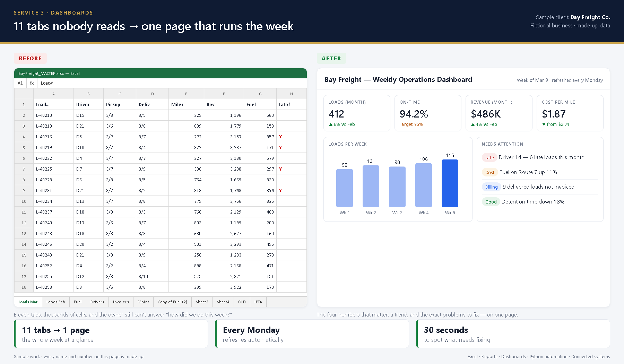Click the up triangle beside 6% vs Feb
Viewport: 624px width, 364px height.
(x=331, y=124)
